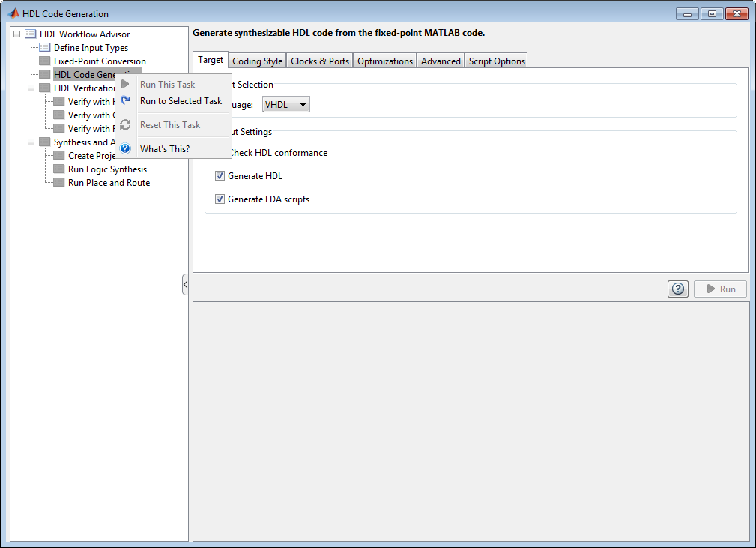Viewport: 756px width, 548px height.
Task: Click the HDL Verification gray status icon
Action: (x=44, y=88)
